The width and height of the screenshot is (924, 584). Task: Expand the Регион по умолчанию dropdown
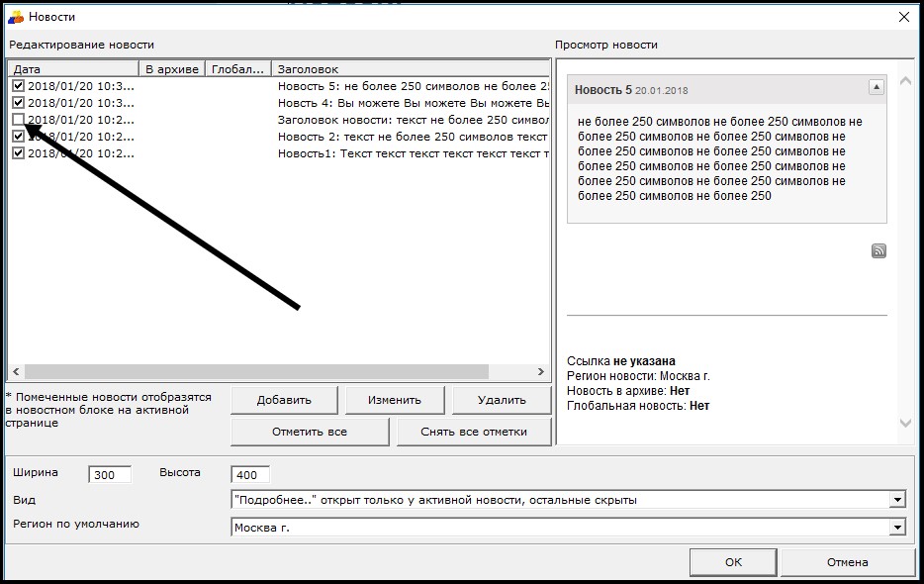coord(896,528)
